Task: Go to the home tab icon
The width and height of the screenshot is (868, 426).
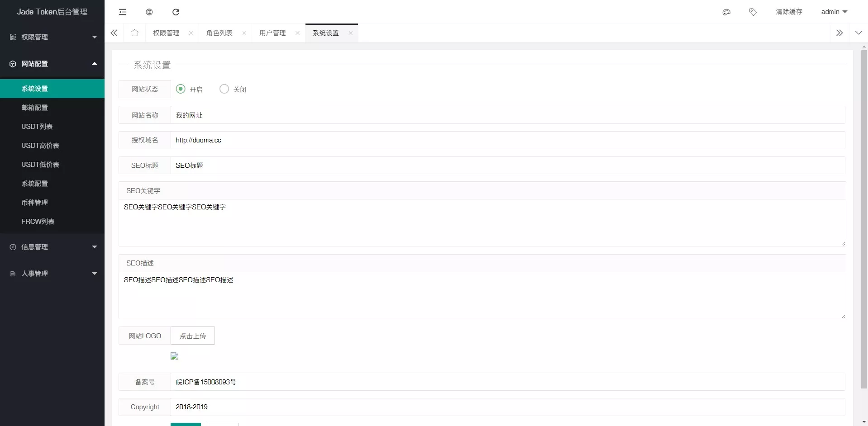Action: coord(134,33)
